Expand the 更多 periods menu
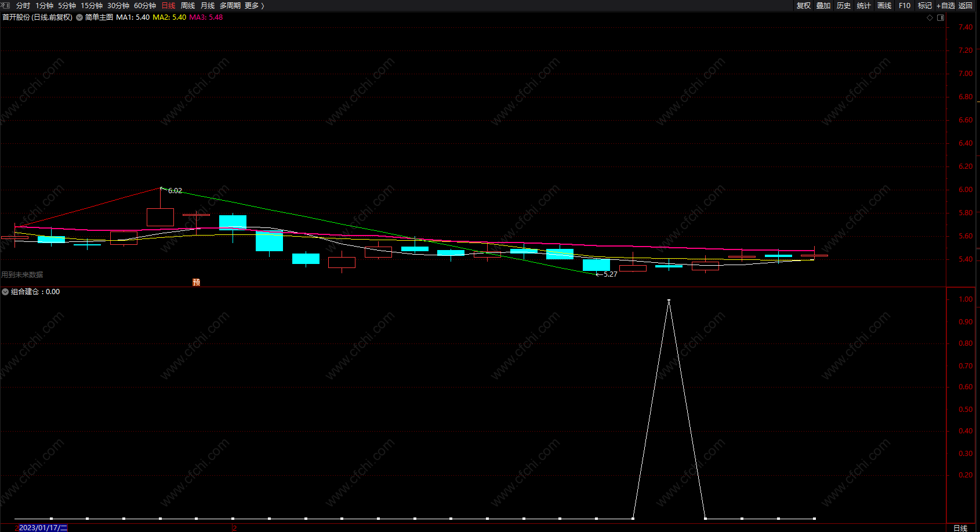 pyautogui.click(x=254, y=5)
